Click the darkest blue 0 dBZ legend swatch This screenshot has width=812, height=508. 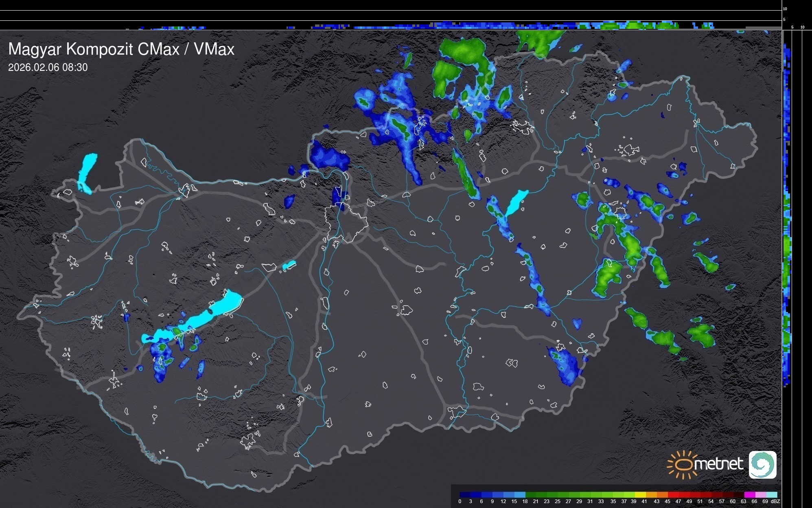click(x=465, y=495)
